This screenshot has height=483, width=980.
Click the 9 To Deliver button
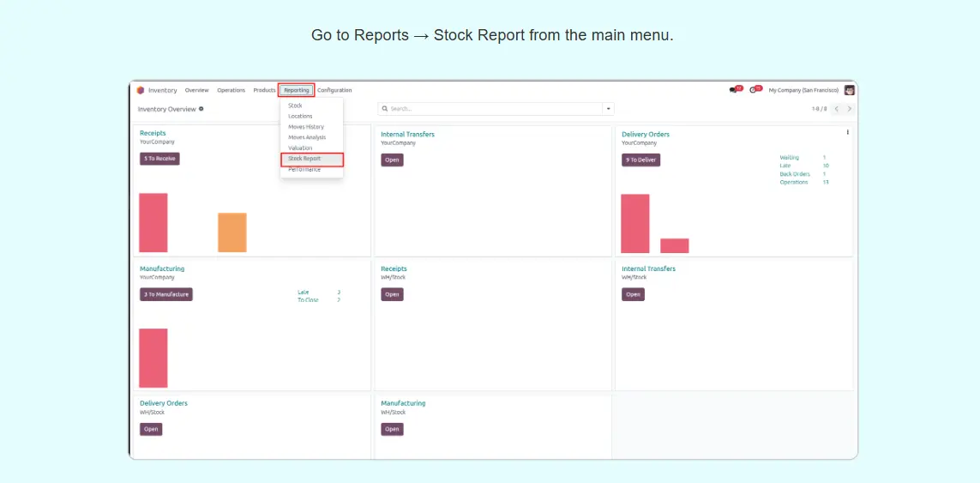coord(640,160)
